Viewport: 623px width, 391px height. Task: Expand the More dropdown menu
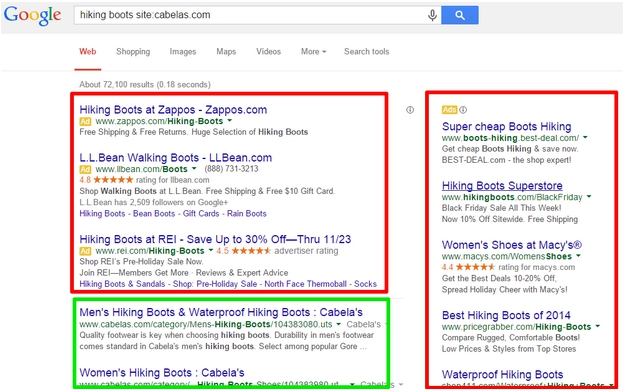tap(313, 52)
